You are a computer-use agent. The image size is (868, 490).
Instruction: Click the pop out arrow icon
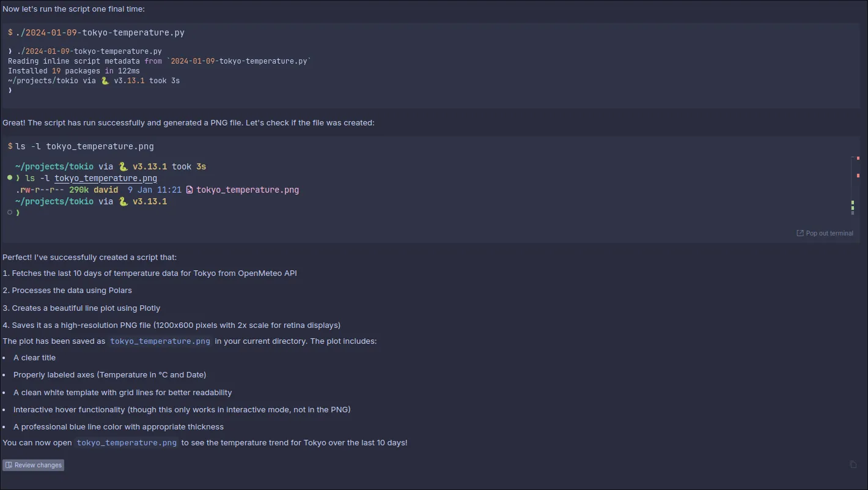[x=800, y=233]
